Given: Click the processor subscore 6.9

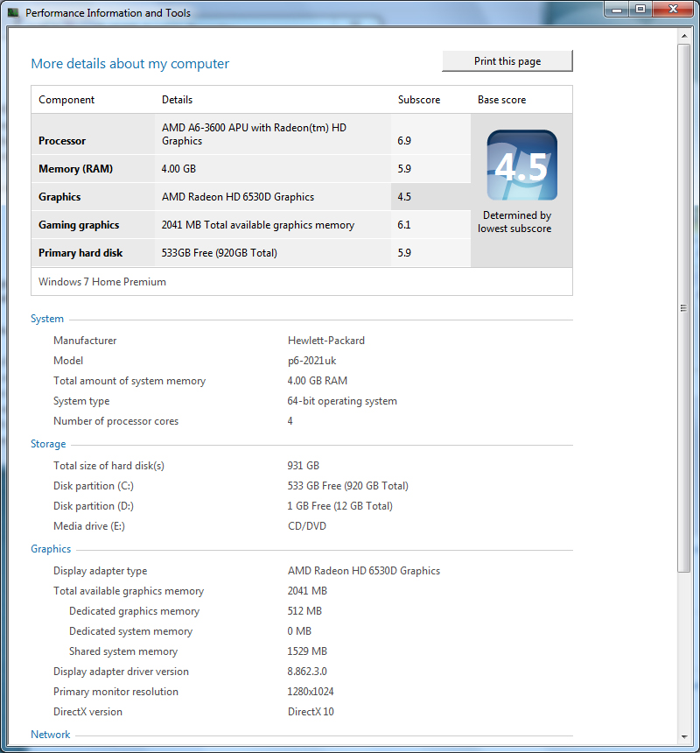Looking at the screenshot, I should tap(404, 141).
